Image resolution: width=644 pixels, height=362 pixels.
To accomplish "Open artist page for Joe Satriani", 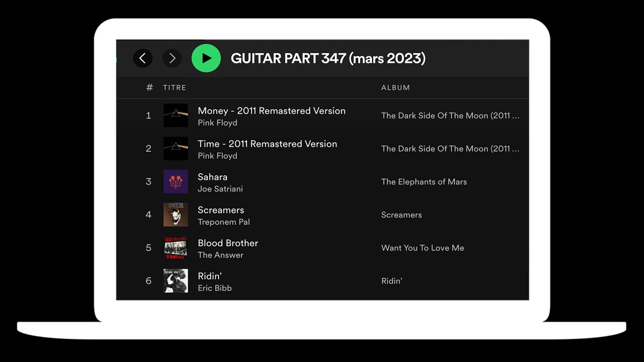I will pos(220,189).
